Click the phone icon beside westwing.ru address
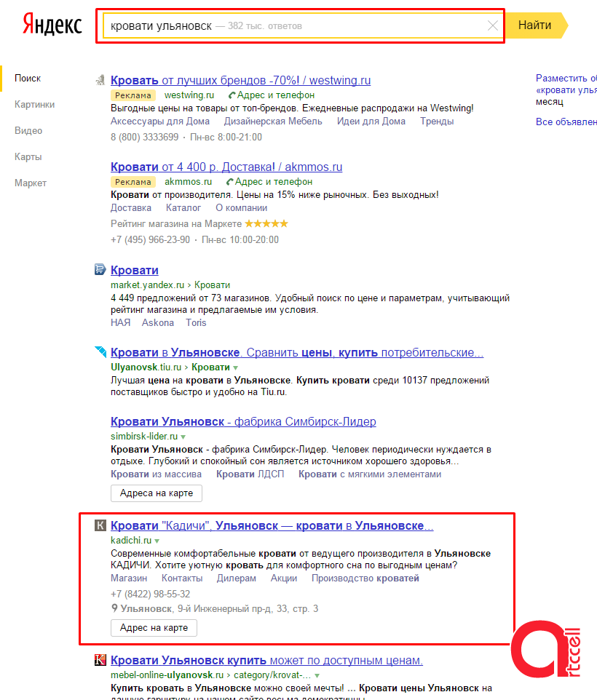Viewport: 597px width, 700px height. (x=232, y=95)
